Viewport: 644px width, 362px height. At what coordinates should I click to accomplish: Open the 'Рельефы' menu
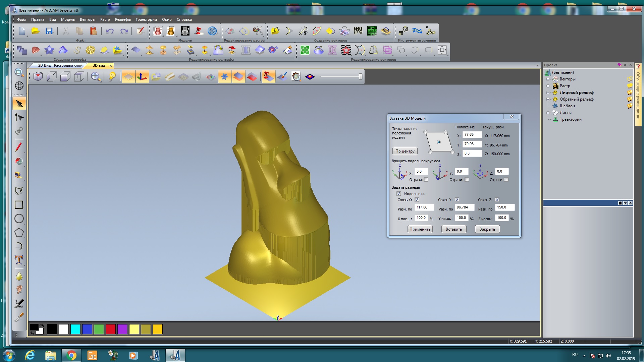coord(123,19)
